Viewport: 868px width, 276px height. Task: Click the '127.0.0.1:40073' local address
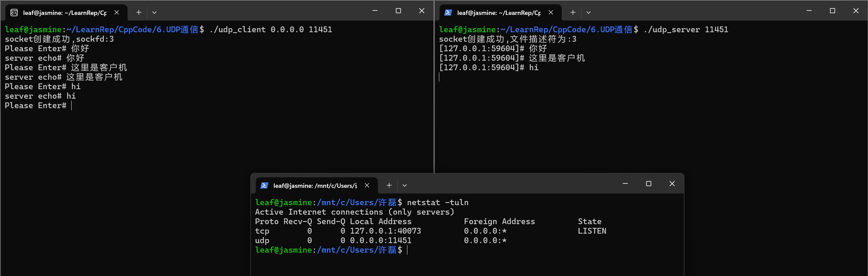click(385, 231)
